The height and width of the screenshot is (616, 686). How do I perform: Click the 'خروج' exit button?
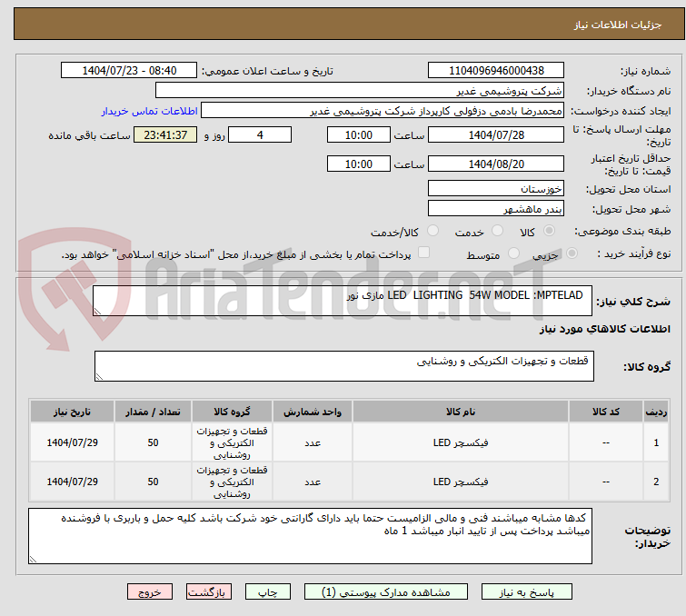coord(150,592)
